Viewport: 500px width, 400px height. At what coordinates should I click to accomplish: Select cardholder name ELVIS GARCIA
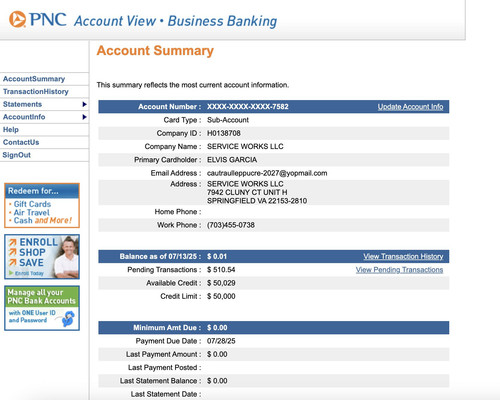[232, 160]
